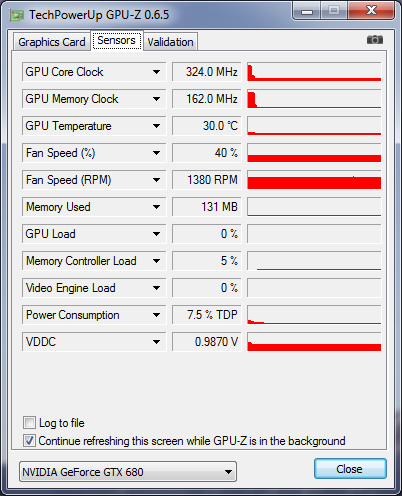Click the GPU-Z app icon in title bar
The height and width of the screenshot is (496, 402).
(17, 15)
